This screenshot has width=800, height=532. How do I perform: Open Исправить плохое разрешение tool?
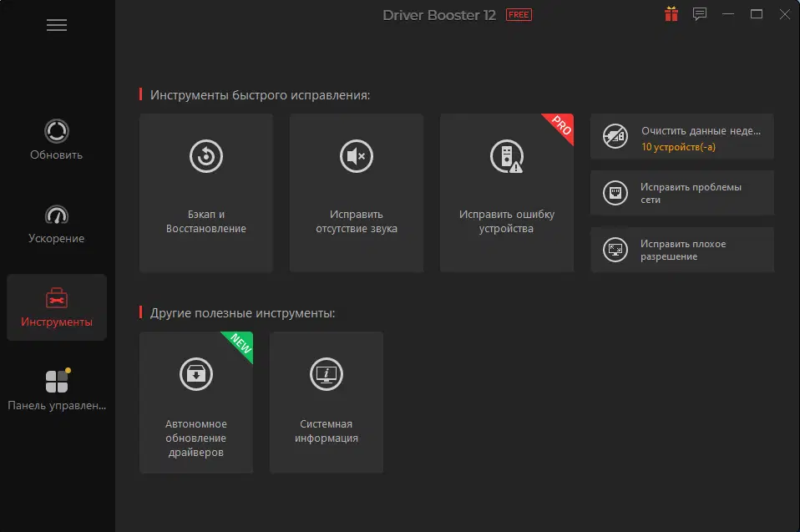682,250
